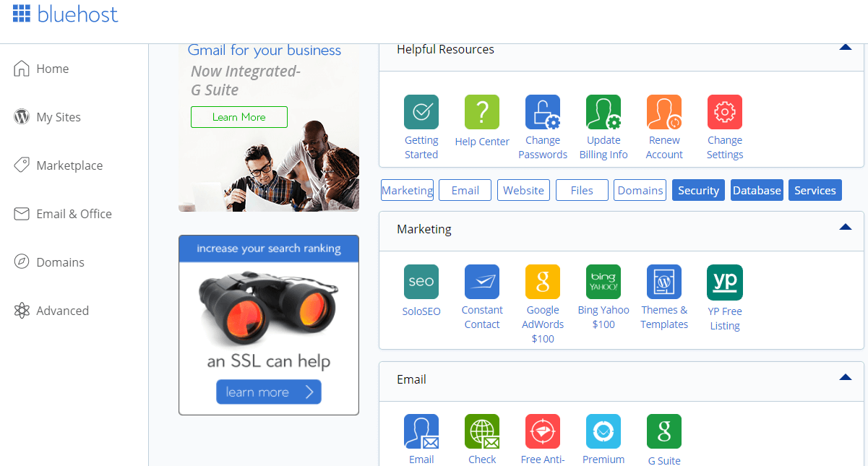Click the Change Settings text link
The width and height of the screenshot is (868, 466).
(x=725, y=147)
